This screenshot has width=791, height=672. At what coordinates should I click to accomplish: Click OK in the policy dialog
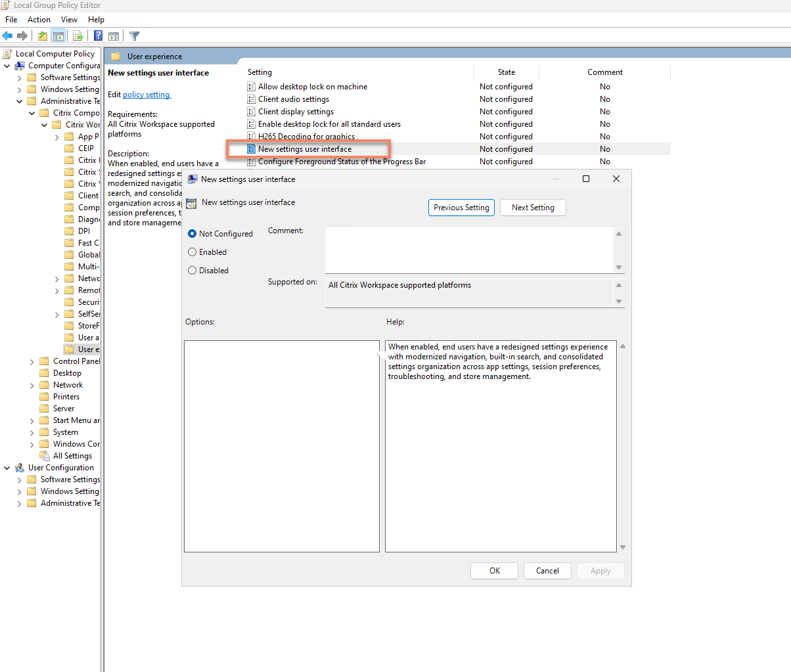[x=495, y=571]
